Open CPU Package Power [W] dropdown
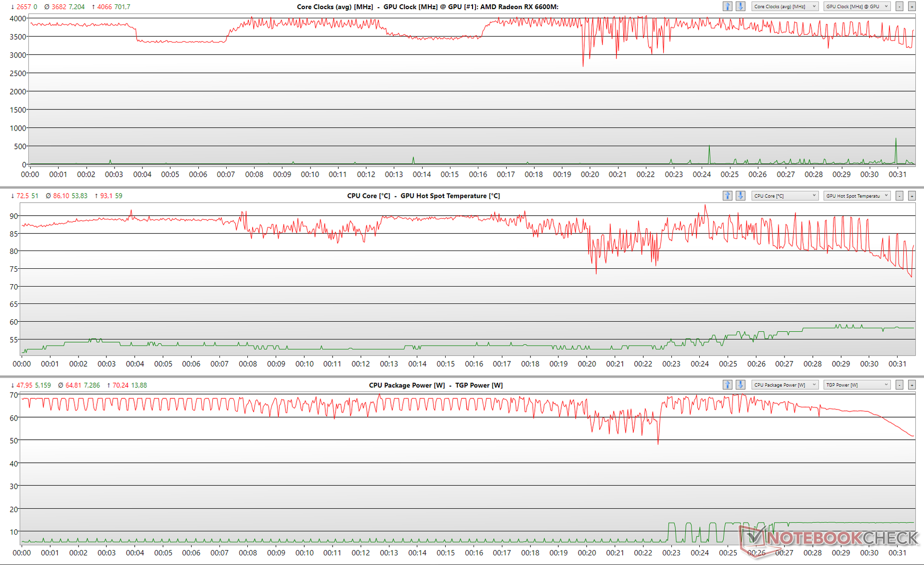The width and height of the screenshot is (924, 565). 784,385
